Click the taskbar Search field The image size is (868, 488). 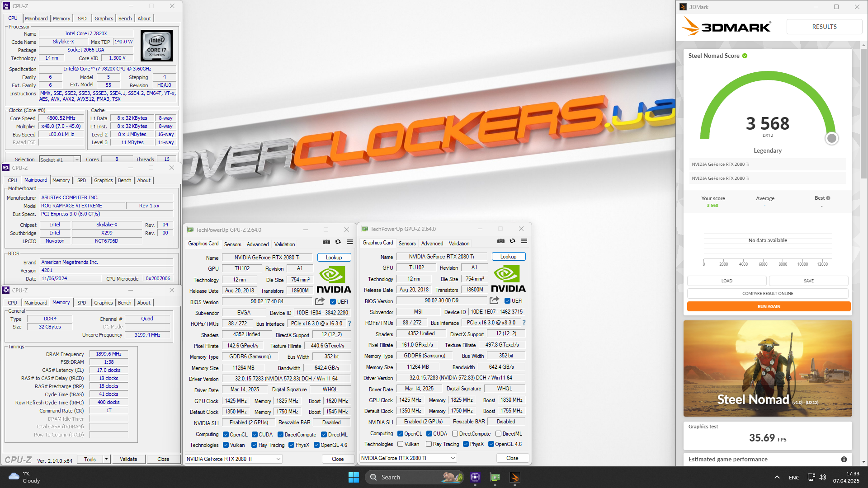tap(415, 477)
